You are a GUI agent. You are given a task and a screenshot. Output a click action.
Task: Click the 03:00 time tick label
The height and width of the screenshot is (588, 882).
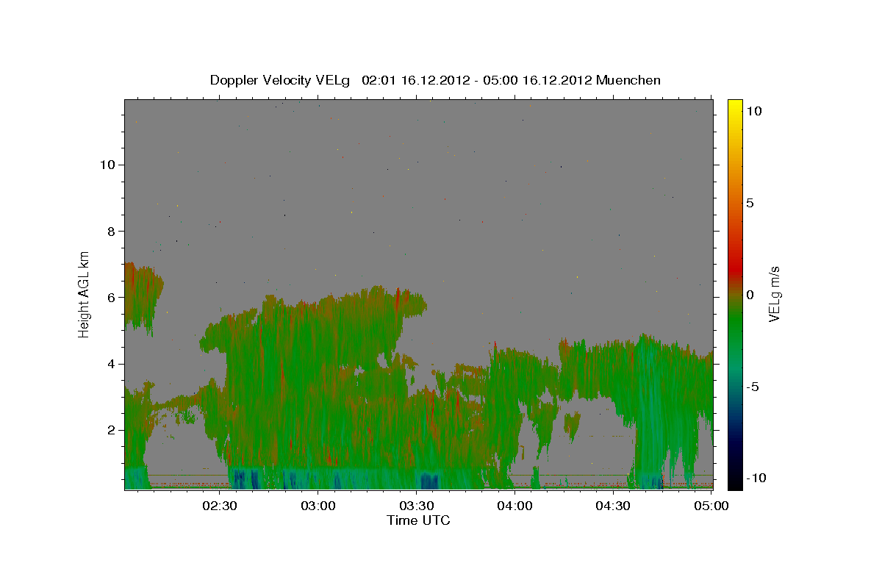point(318,506)
